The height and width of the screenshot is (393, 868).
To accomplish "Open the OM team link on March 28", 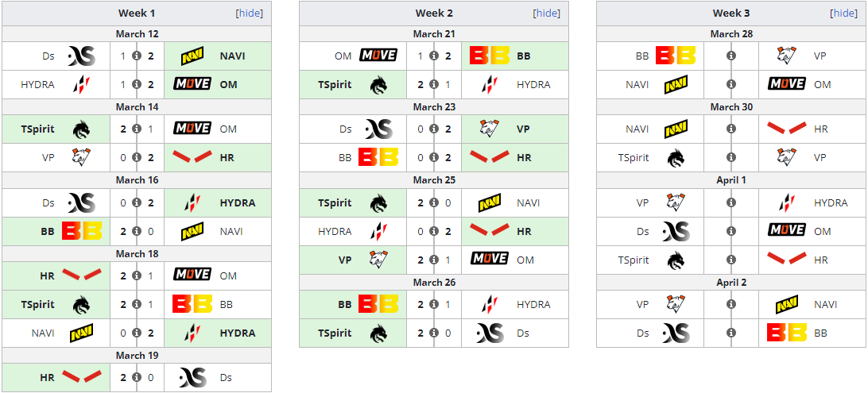I will (x=823, y=85).
